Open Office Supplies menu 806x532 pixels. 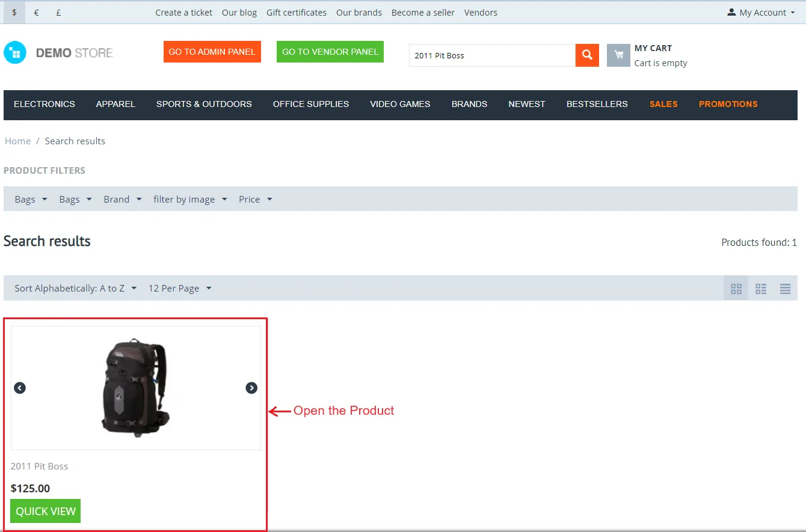[311, 104]
